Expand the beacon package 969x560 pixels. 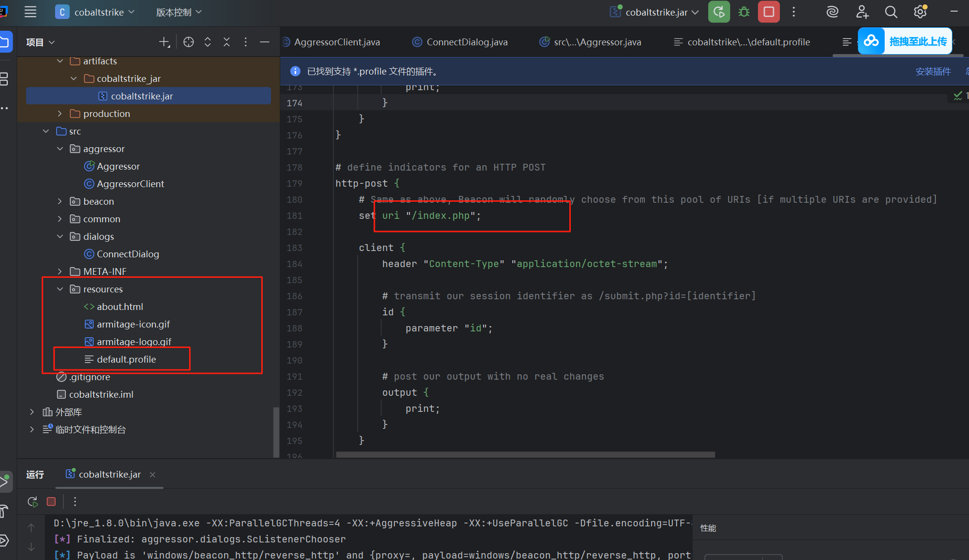[x=60, y=201]
